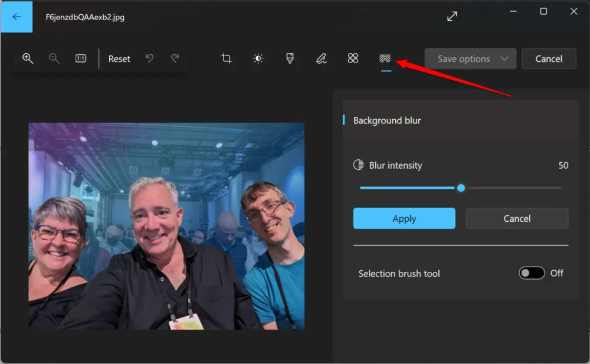Open the Erase tool
The width and height of the screenshot is (590, 364).
coord(353,58)
